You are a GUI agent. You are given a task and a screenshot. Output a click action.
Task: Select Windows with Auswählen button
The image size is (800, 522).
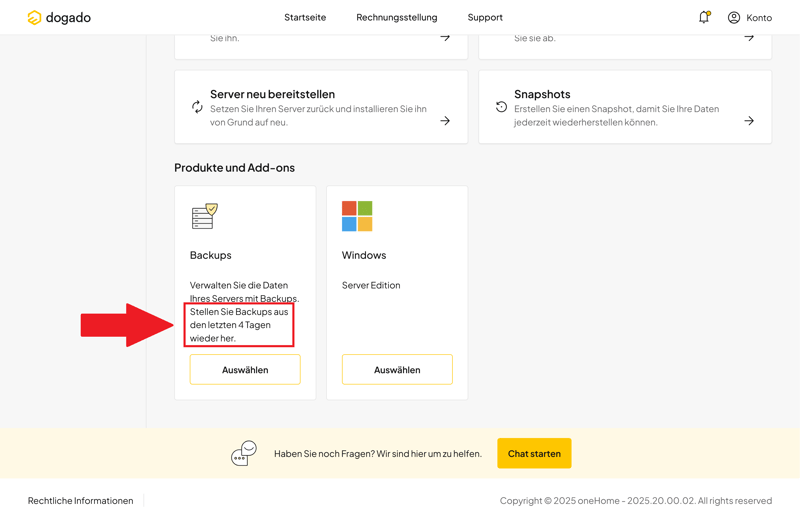pyautogui.click(x=397, y=370)
